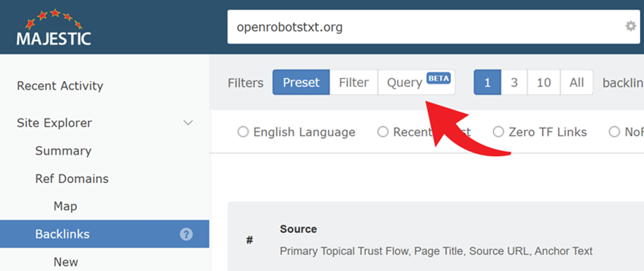This screenshot has width=644, height=271.
Task: Click the BETA badge on Query
Action: [x=439, y=78]
